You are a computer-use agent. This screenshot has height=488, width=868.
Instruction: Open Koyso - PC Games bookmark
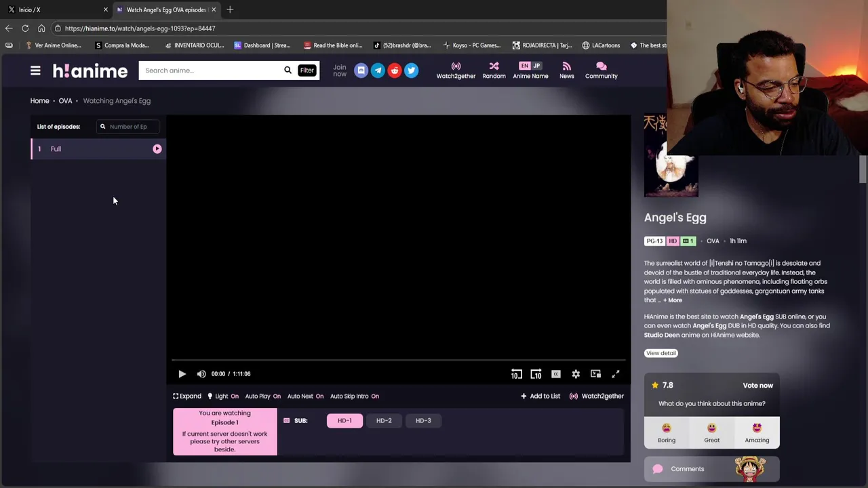pyautogui.click(x=471, y=45)
